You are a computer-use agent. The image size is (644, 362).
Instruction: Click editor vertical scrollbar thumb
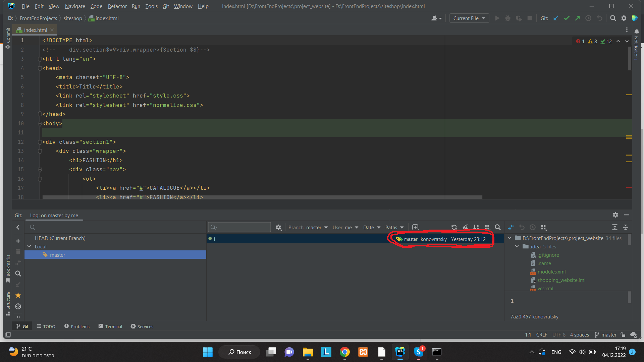click(629, 59)
